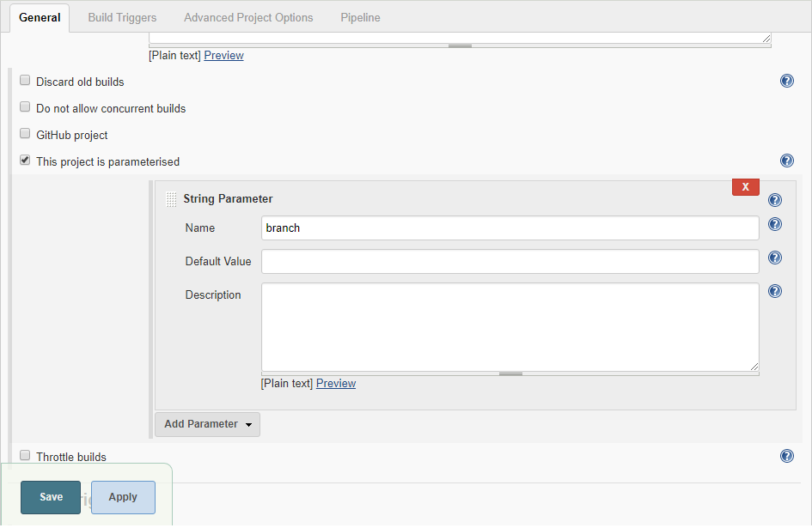812x528 pixels.
Task: Open help for This project is parameterised
Action: 786,161
